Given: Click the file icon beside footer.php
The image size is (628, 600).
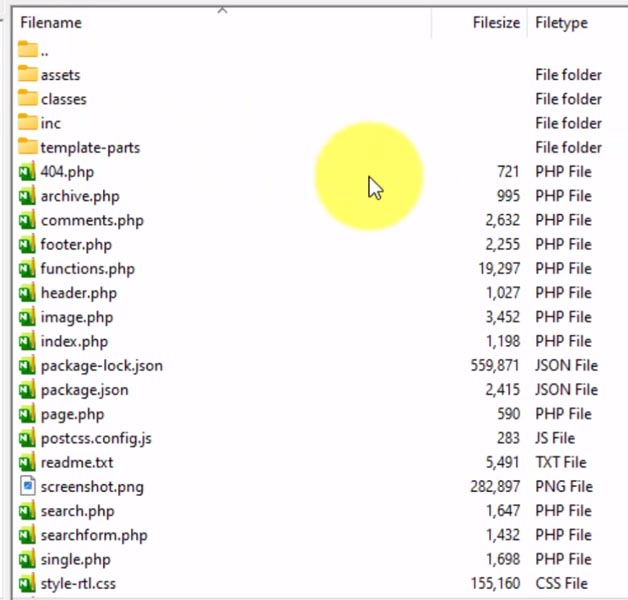Looking at the screenshot, I should (x=27, y=245).
